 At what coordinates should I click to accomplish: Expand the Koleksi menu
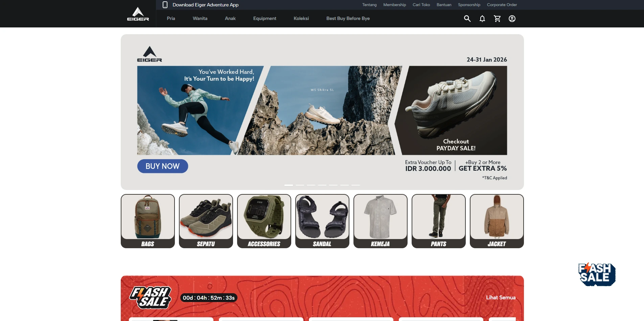[x=301, y=18]
